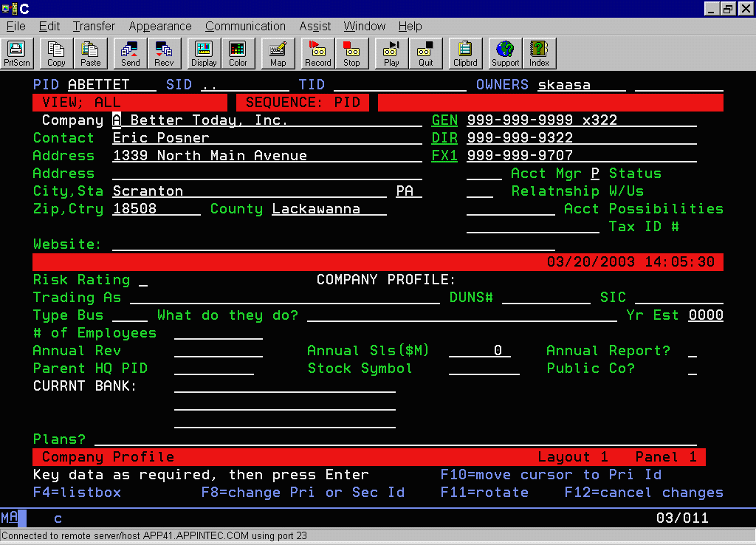Screen dimensions: 756x545
Task: Open the Clipbrd toolbar icon
Action: point(465,53)
